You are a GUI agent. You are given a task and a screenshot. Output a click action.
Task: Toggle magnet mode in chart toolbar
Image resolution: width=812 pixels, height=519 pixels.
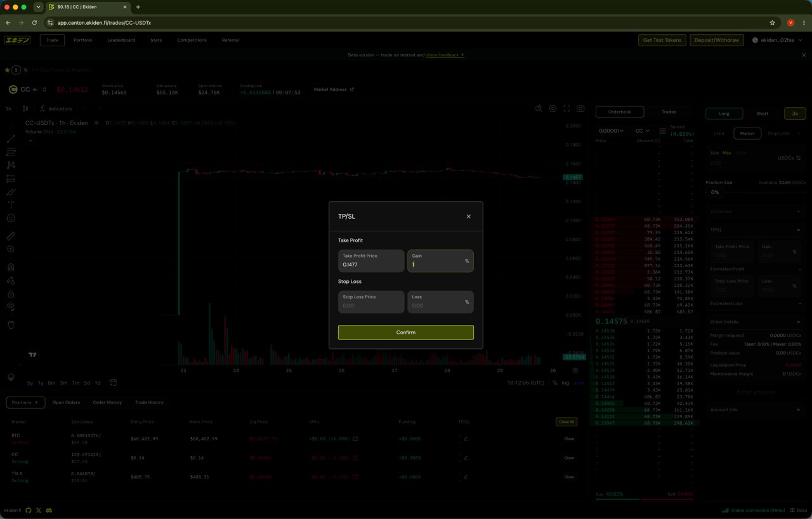click(11, 267)
